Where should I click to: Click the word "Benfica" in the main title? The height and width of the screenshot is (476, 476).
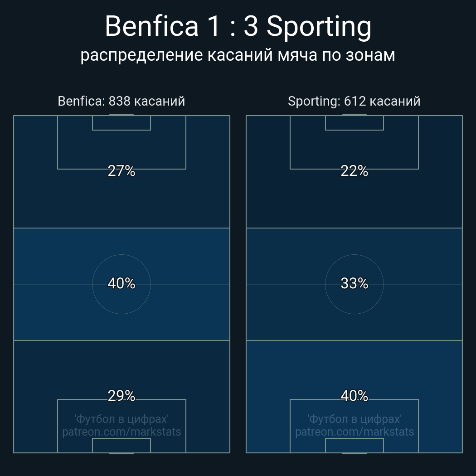pos(151,26)
